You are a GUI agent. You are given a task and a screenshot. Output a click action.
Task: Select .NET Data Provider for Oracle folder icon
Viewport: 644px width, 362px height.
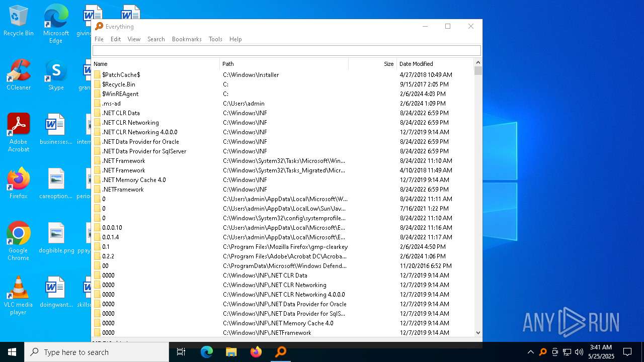click(97, 142)
